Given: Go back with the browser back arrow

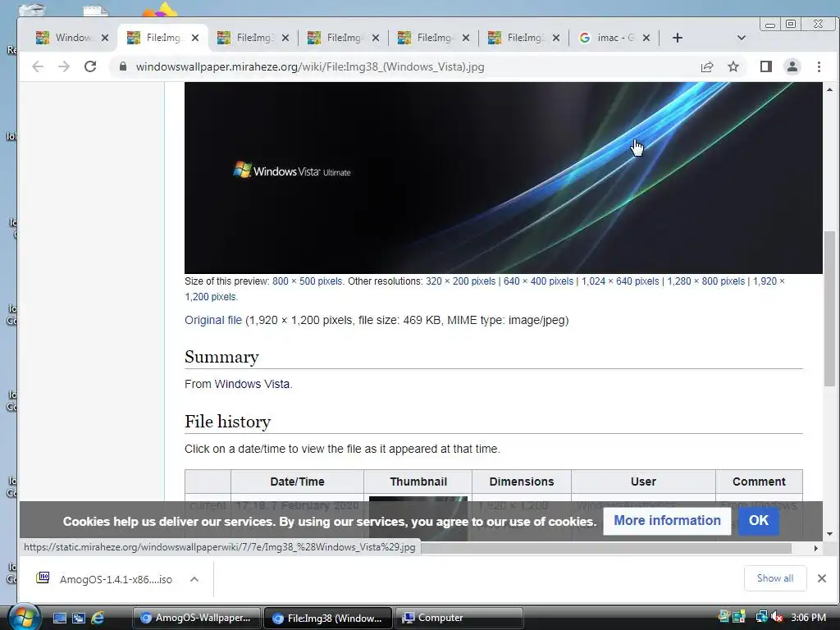Looking at the screenshot, I should coord(38,66).
